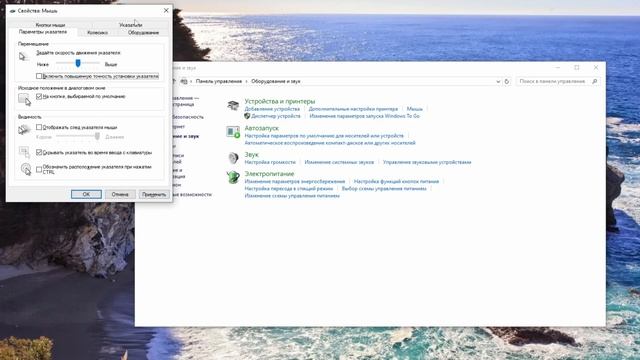This screenshot has height=360, width=640.
Task: Click the search magnifier in Control Panel
Action: pyautogui.click(x=595, y=81)
